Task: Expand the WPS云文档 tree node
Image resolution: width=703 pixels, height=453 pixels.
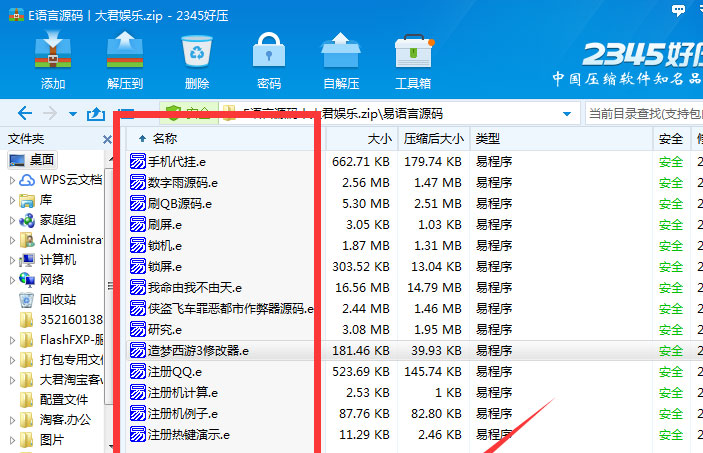Action: pyautogui.click(x=13, y=181)
